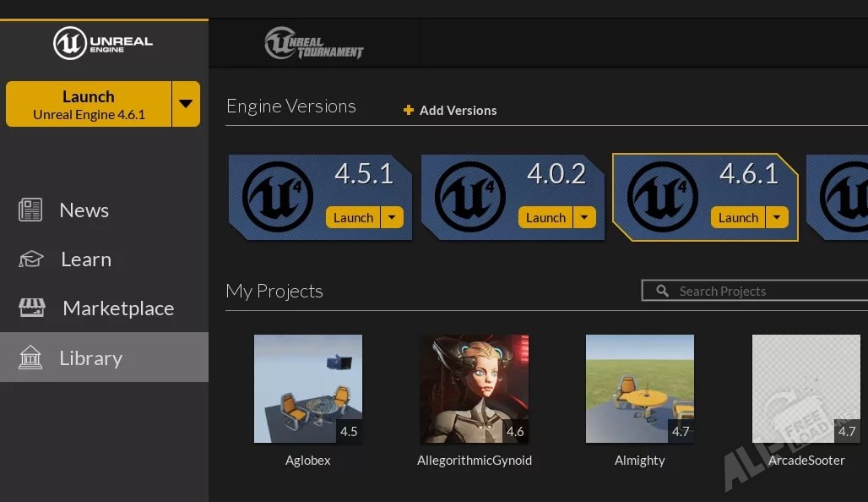Click the magnifying glass search icon
This screenshot has width=868, height=502.
click(x=662, y=291)
